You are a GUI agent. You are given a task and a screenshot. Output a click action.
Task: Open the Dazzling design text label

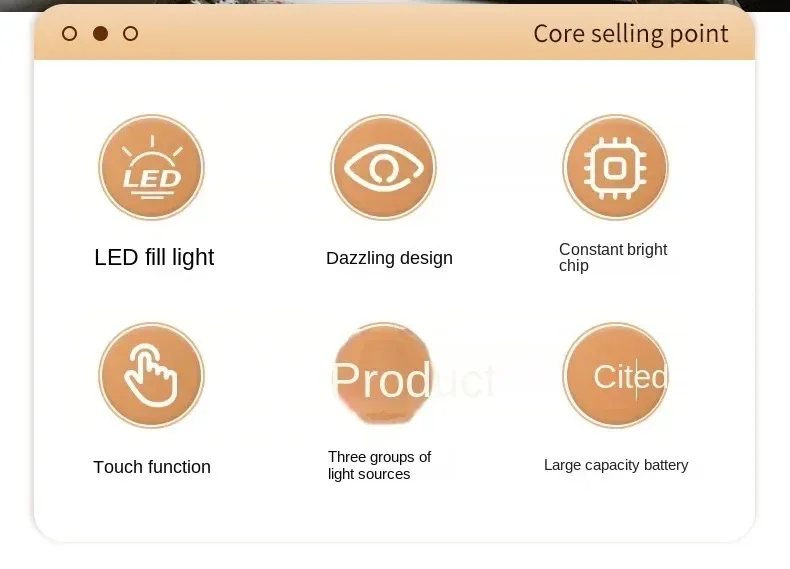pos(389,258)
